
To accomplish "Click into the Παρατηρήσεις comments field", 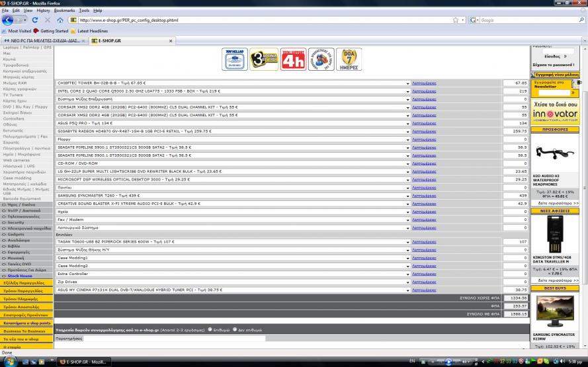I will 174,339.
